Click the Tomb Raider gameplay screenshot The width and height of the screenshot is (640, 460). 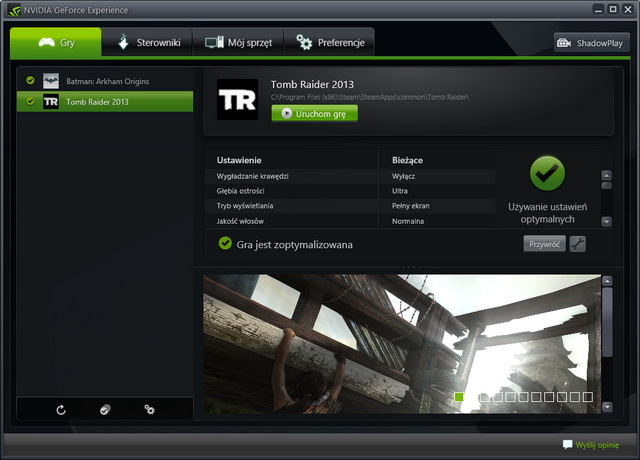(x=402, y=344)
